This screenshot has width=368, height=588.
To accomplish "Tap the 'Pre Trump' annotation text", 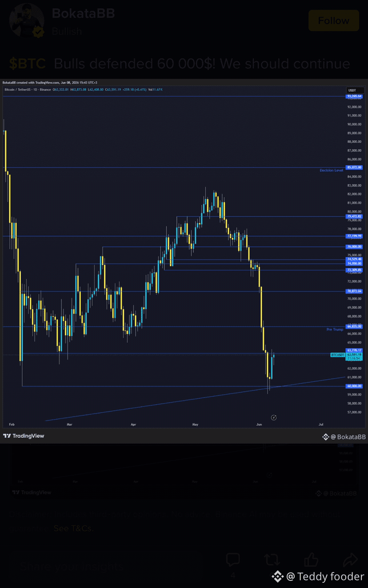I will 335,330.
